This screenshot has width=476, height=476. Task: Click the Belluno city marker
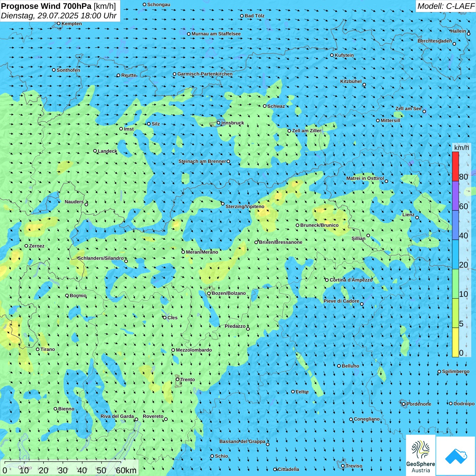tap(339, 366)
